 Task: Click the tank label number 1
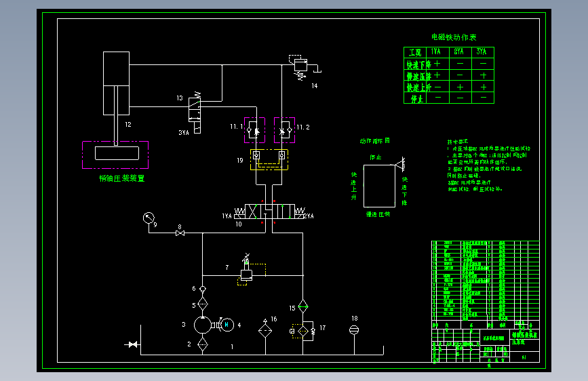coord(232,347)
